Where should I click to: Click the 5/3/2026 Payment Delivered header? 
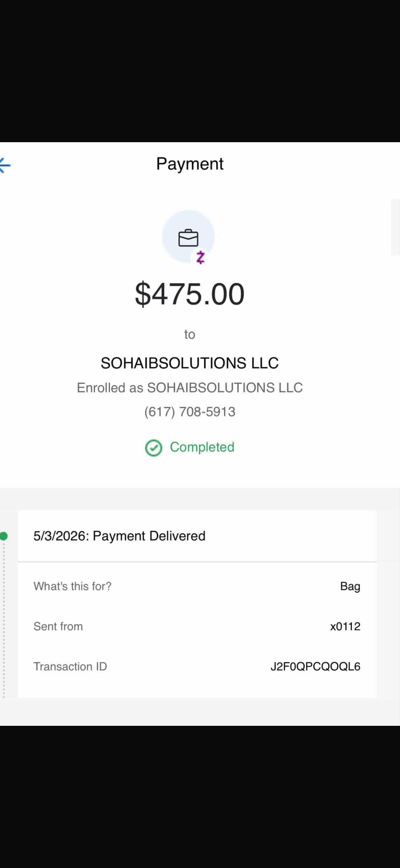click(x=119, y=536)
